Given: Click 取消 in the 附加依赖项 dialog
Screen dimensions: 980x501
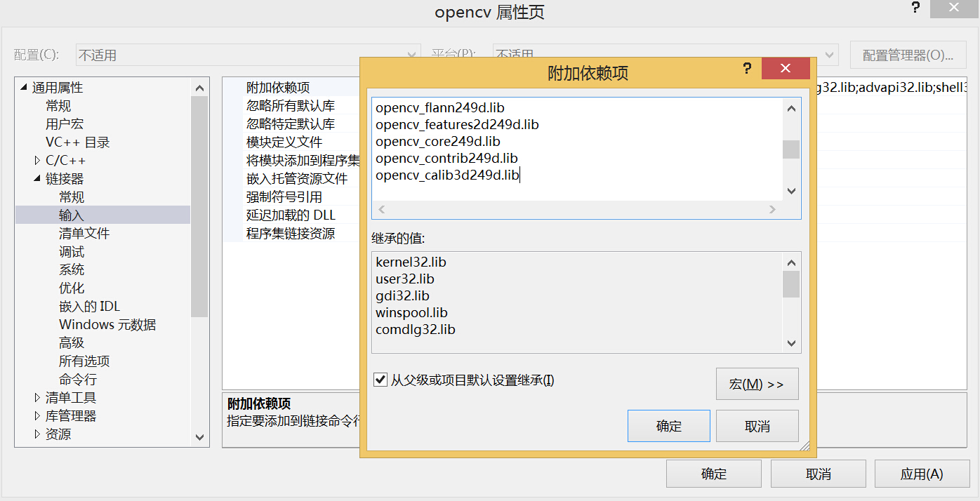Looking at the screenshot, I should point(757,426).
